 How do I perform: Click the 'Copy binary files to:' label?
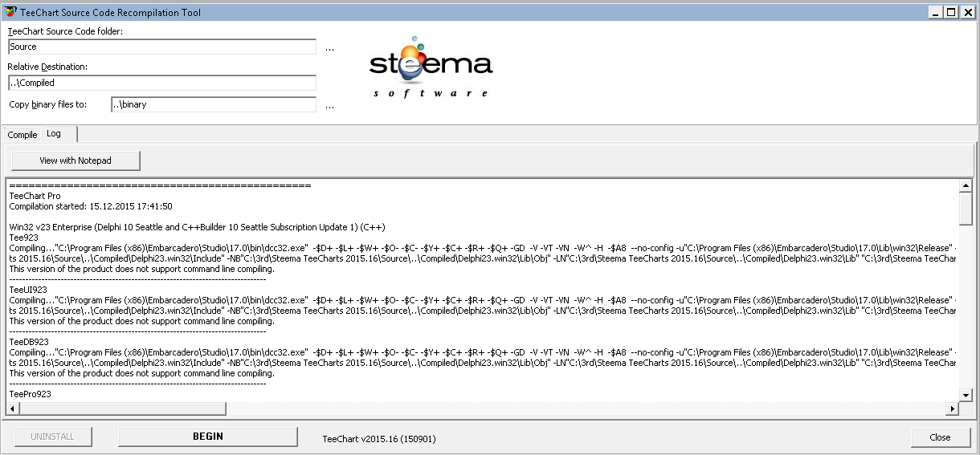click(48, 104)
